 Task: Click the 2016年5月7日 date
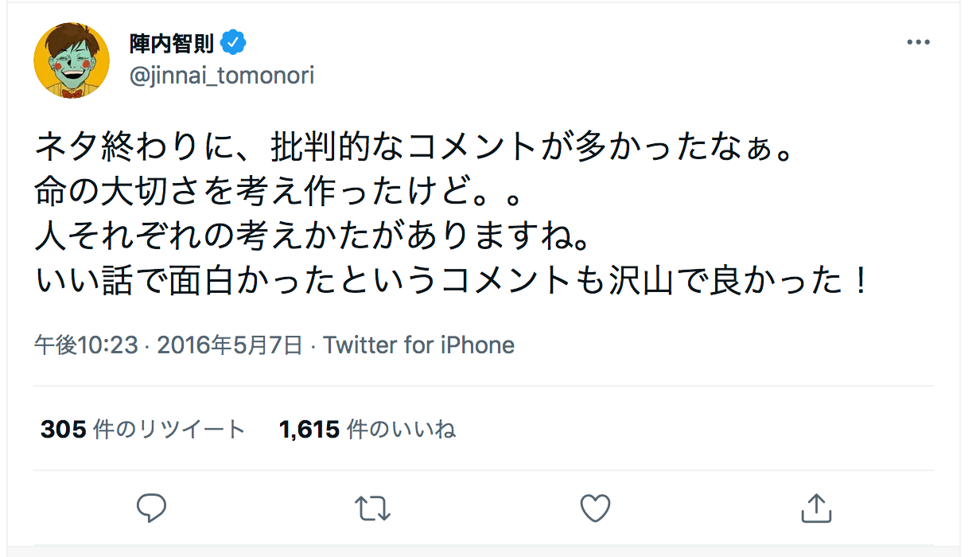[x=230, y=345]
